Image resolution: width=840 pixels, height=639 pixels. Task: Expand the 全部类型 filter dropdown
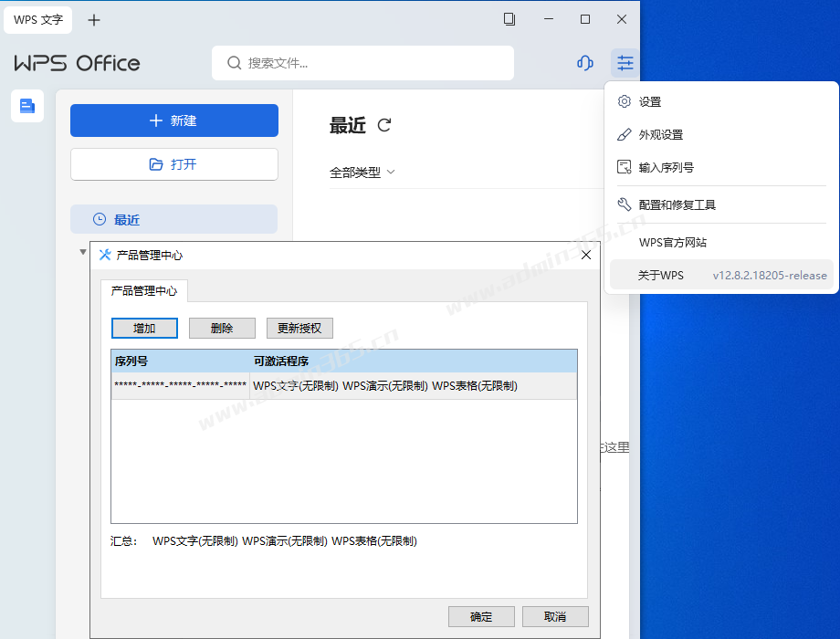(362, 172)
